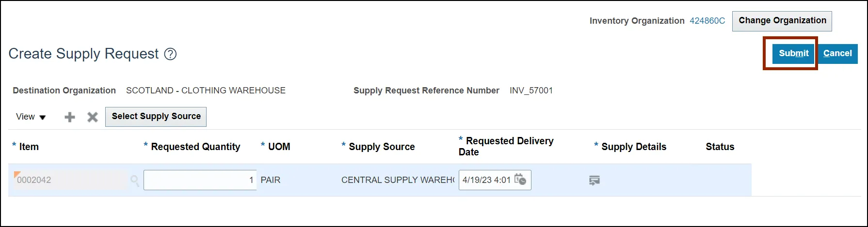Select the CENTRAL SUPPLY WAREHOUSE source cell
This screenshot has height=227, width=868.
tap(397, 180)
